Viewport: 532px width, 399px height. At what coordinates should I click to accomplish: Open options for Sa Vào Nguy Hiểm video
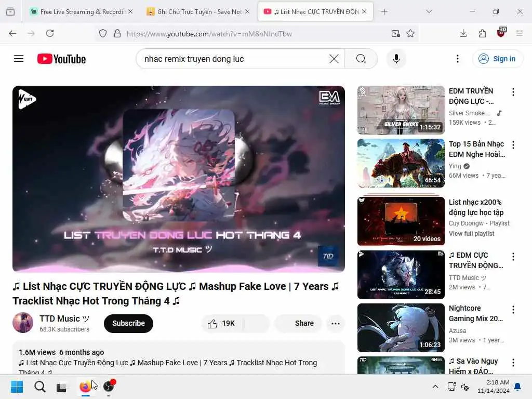(x=513, y=362)
